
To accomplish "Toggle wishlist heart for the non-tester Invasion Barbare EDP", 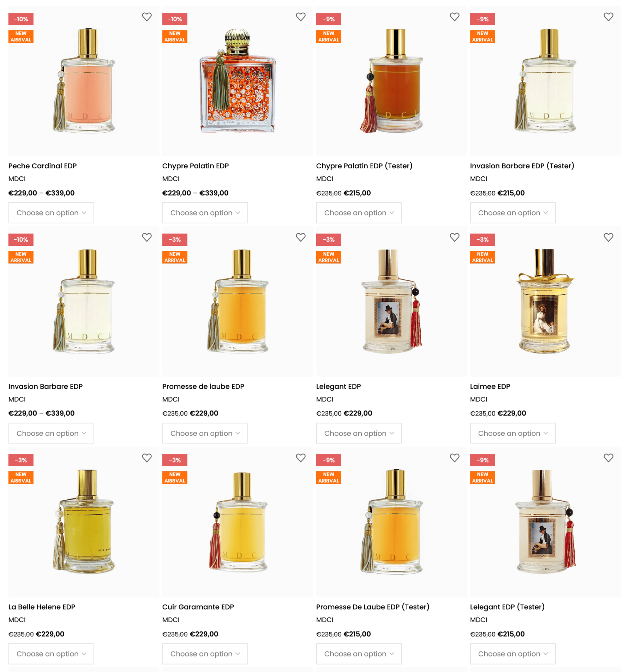I will 147,237.
